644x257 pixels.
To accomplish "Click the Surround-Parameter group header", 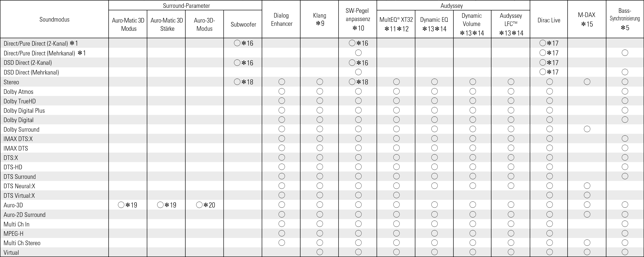I will [186, 6].
